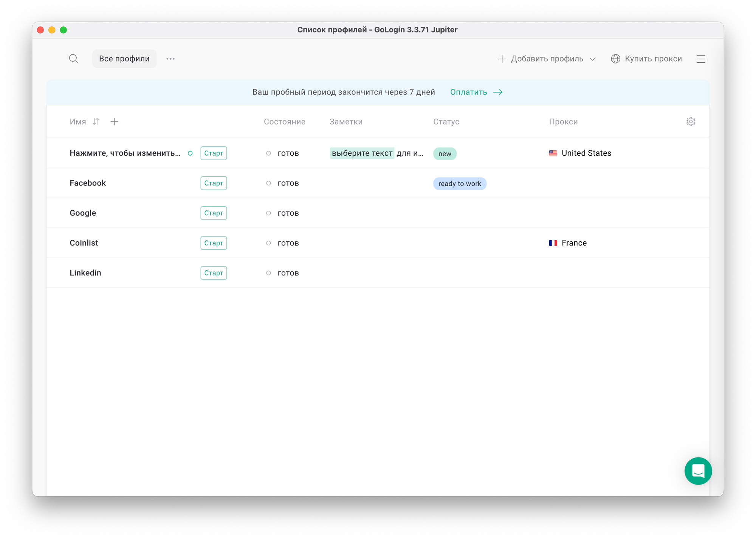
Task: Open the support chat bubble
Action: coord(698,471)
